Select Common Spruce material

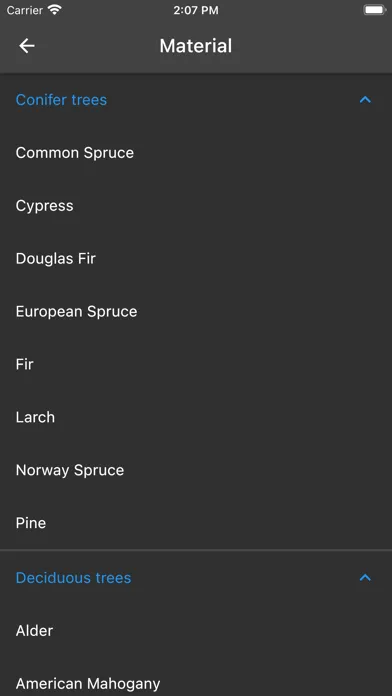pyautogui.click(x=196, y=153)
